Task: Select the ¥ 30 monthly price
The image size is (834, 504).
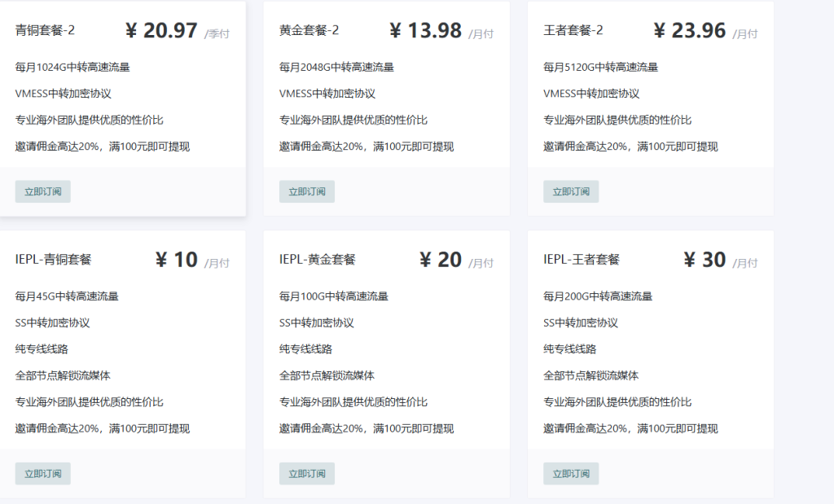Action: [x=705, y=260]
